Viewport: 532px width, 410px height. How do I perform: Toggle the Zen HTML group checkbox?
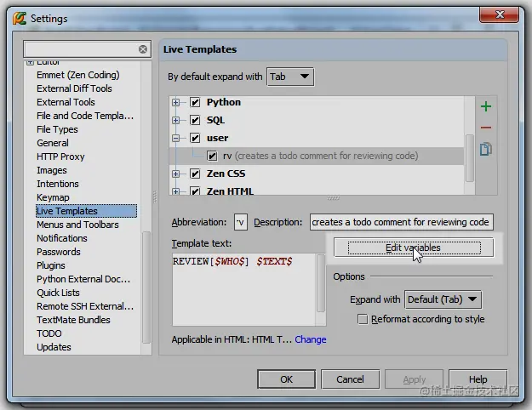click(195, 191)
